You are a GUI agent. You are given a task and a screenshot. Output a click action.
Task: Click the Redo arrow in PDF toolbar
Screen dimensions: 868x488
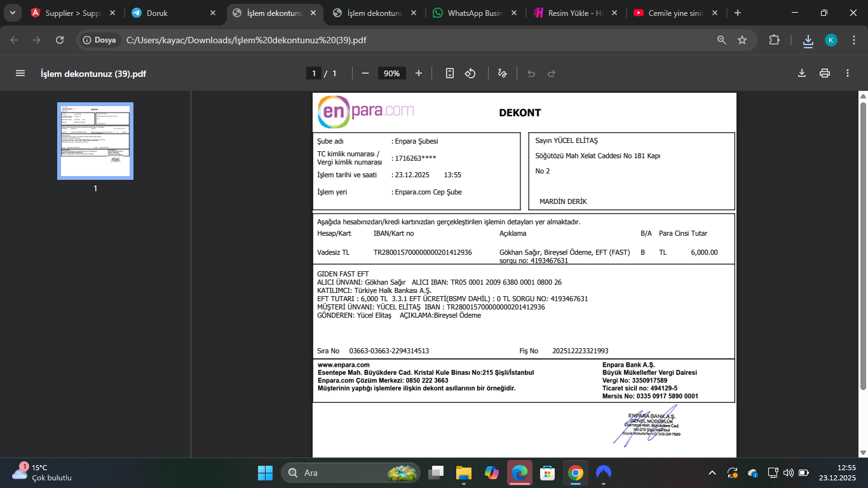tap(552, 73)
